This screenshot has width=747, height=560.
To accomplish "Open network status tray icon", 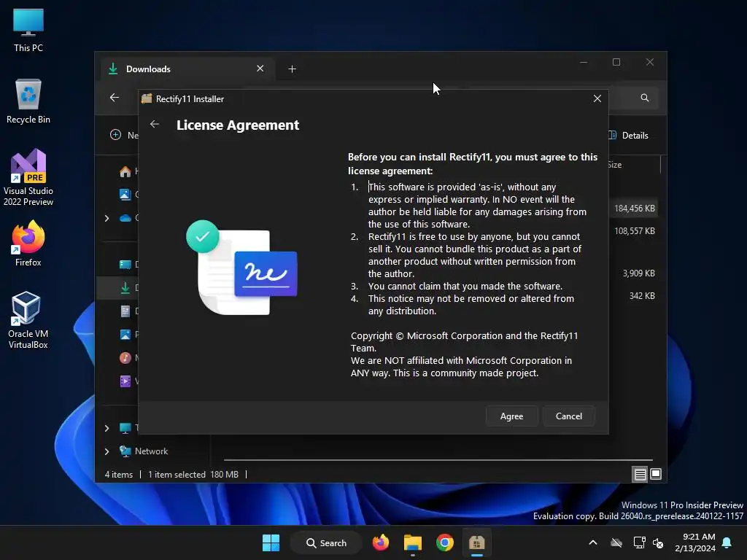I will click(x=639, y=542).
